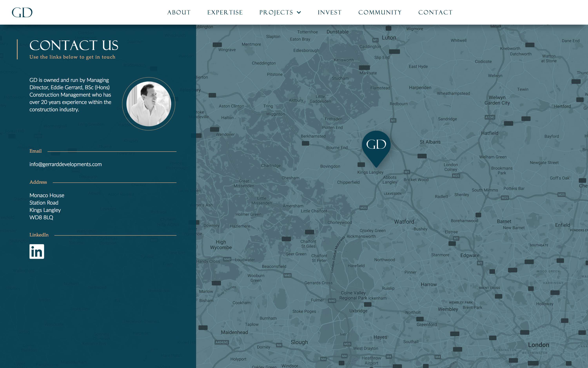Navigate to the Invest page

pos(329,12)
